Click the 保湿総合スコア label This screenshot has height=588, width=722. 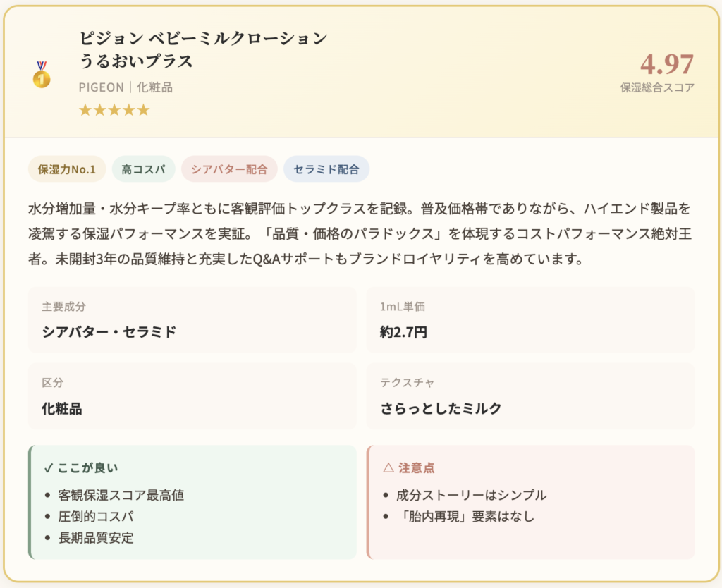(x=657, y=88)
